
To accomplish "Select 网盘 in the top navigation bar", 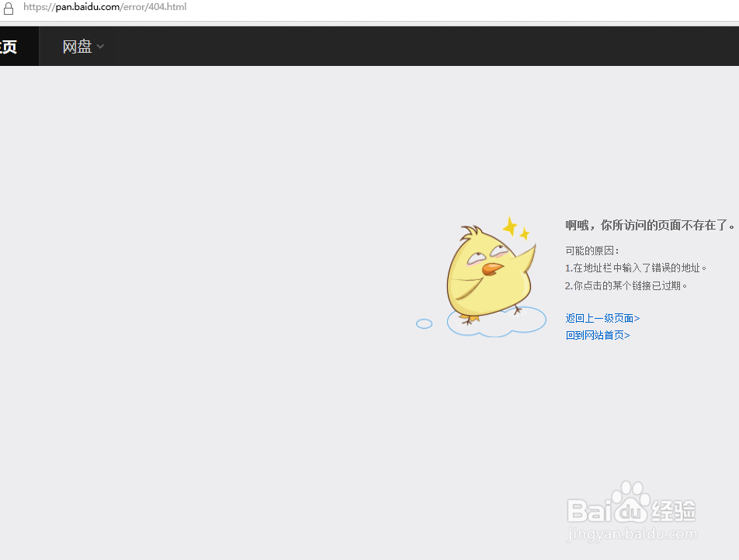I will pyautogui.click(x=76, y=46).
